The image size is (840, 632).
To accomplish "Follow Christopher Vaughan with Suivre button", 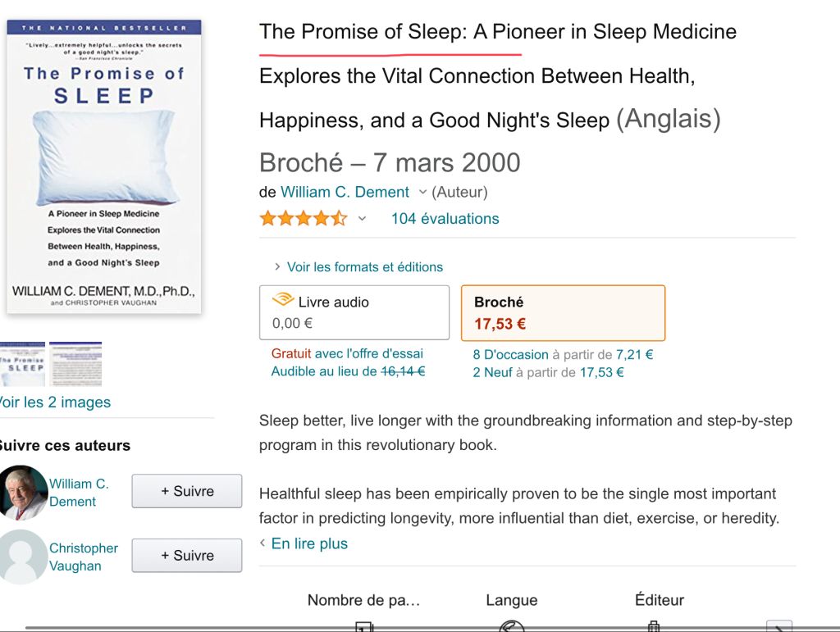I will (187, 555).
